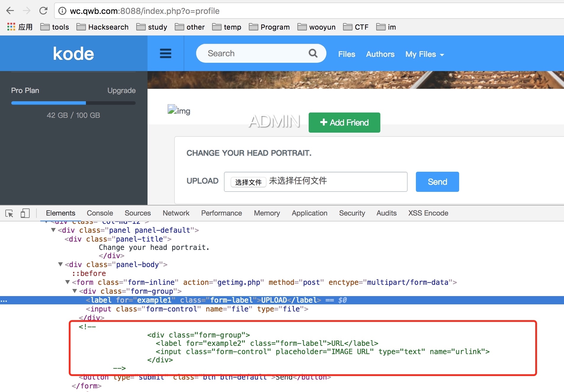Open the CTF bookmarks folder
Screen dimensions: 564x392
pyautogui.click(x=356, y=27)
